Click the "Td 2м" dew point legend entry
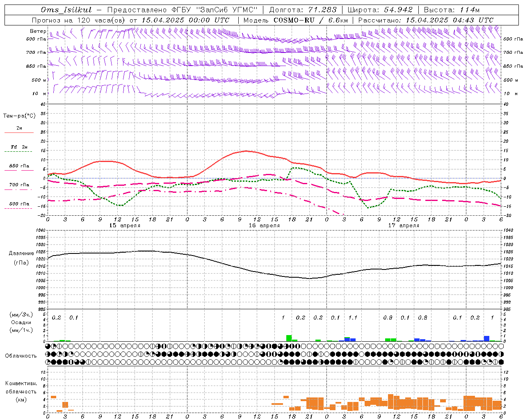Viewport: 525px width, 420px height. [19, 147]
